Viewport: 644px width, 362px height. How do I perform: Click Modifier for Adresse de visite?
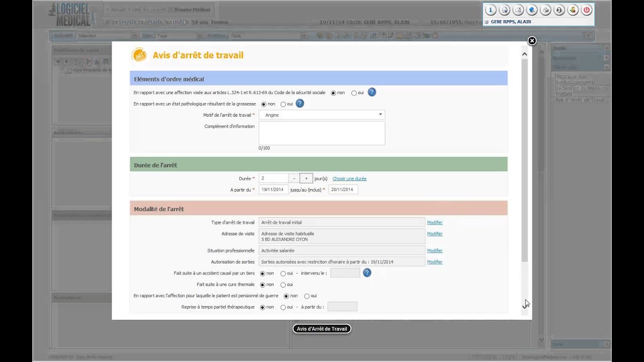pos(435,234)
